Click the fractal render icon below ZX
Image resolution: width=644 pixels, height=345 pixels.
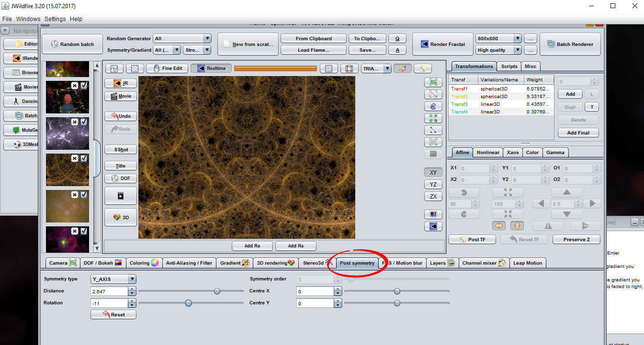(433, 226)
